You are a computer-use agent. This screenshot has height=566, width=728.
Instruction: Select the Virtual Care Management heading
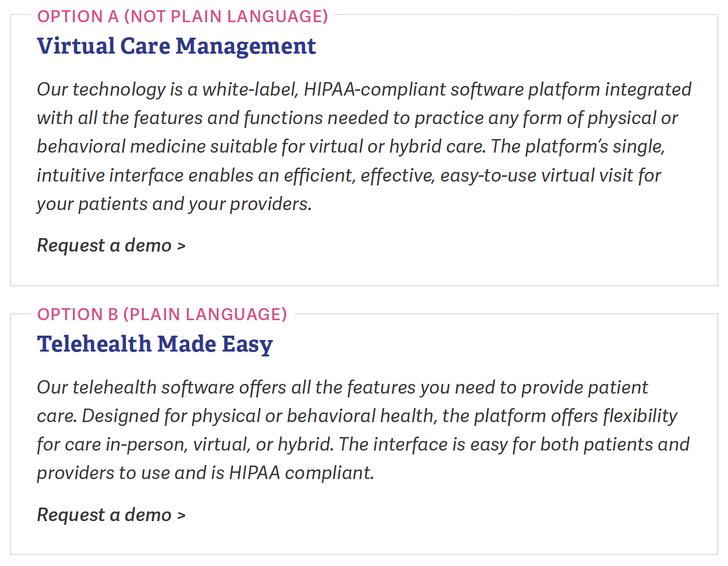point(177,46)
